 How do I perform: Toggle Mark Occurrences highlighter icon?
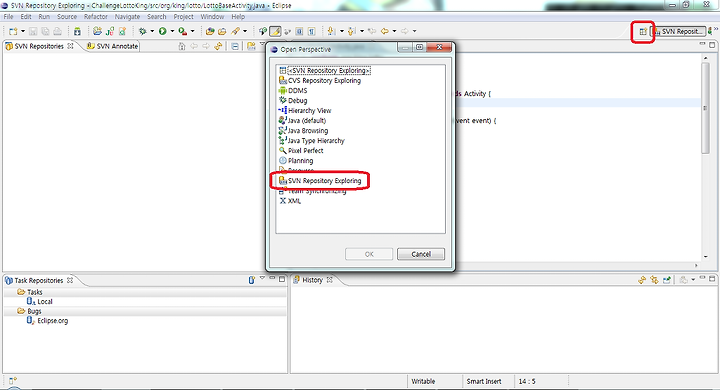pos(275,31)
